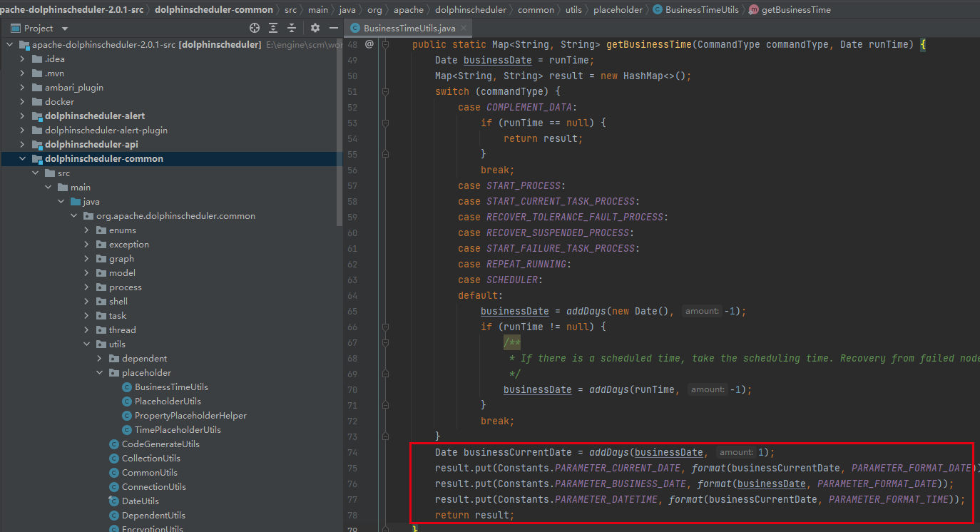This screenshot has height=532, width=980.
Task: Click src breadcrumb in navigation bar
Action: (290, 9)
